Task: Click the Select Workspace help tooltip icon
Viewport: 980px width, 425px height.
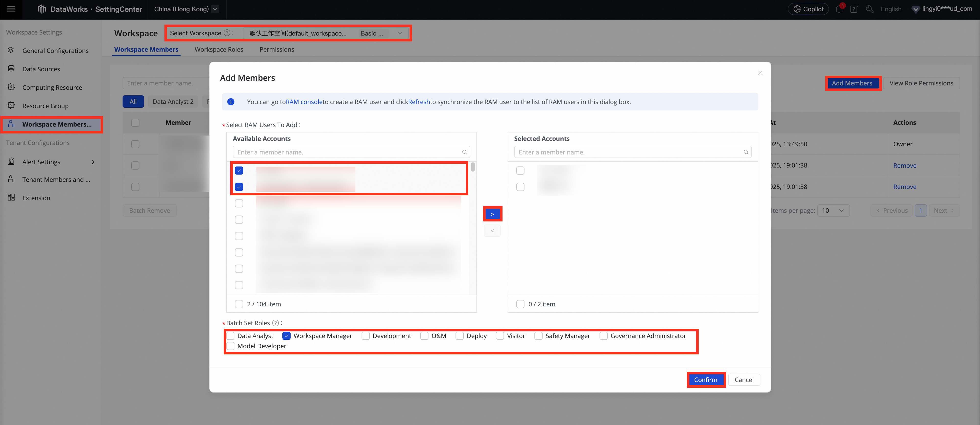Action: point(227,33)
